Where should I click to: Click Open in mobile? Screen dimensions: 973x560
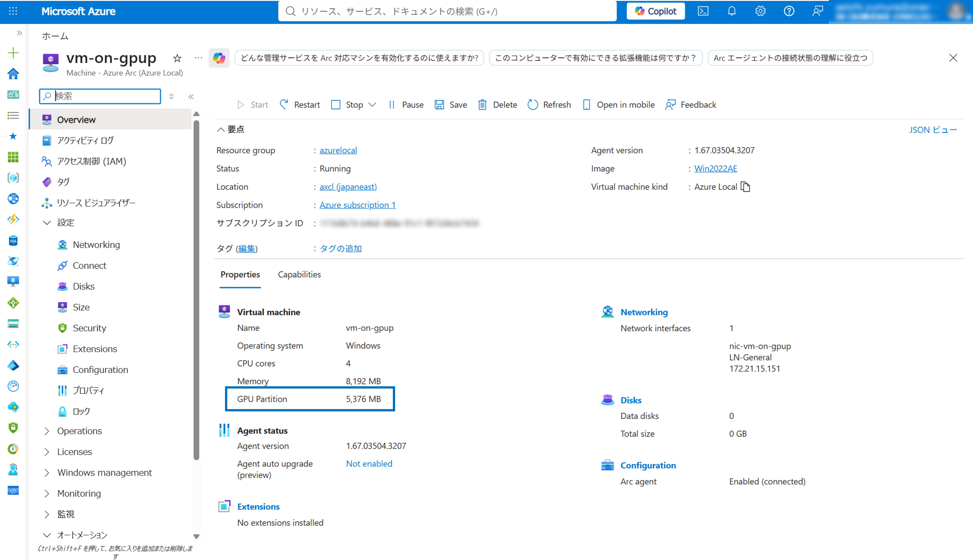coord(618,105)
